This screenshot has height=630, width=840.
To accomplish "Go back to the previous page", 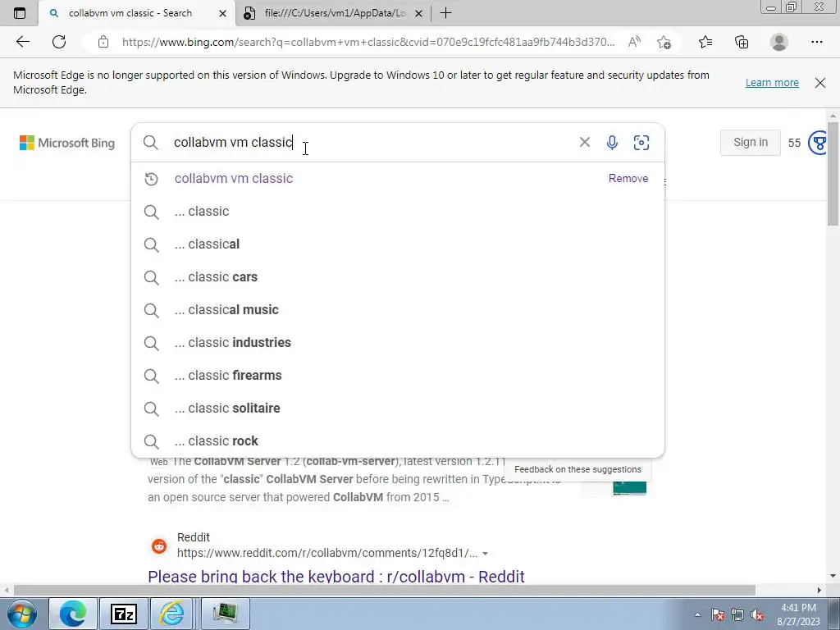I will click(x=22, y=42).
